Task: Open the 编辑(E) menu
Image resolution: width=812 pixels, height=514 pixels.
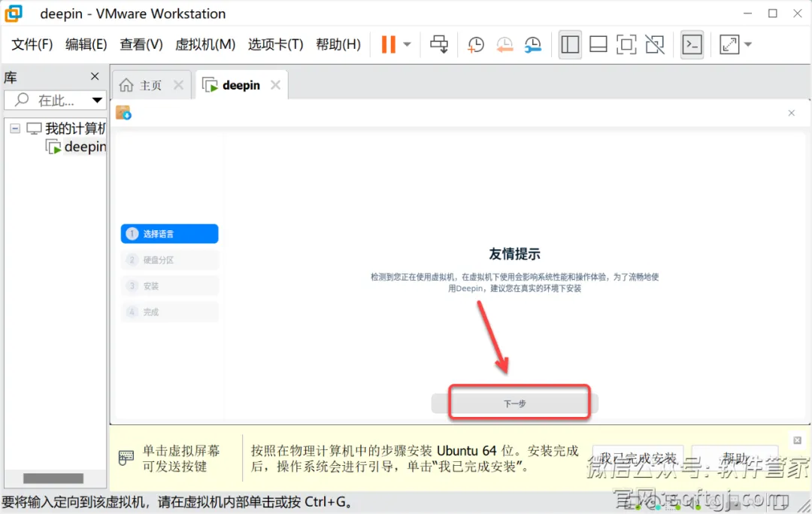Action: point(86,44)
